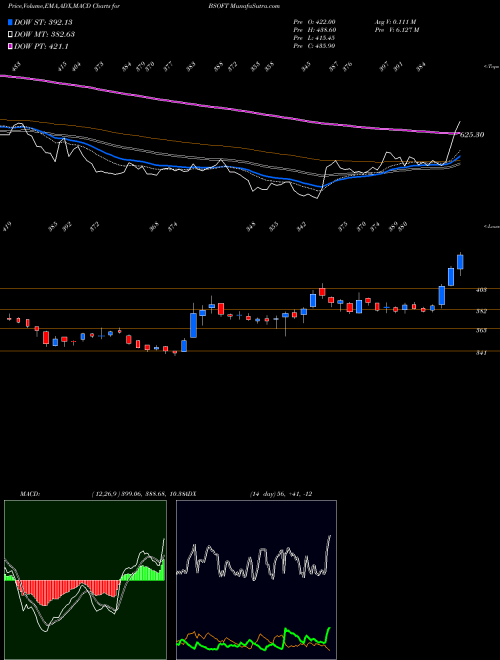Select the 'DOW ST: 392.13' label

[x=43, y=22]
